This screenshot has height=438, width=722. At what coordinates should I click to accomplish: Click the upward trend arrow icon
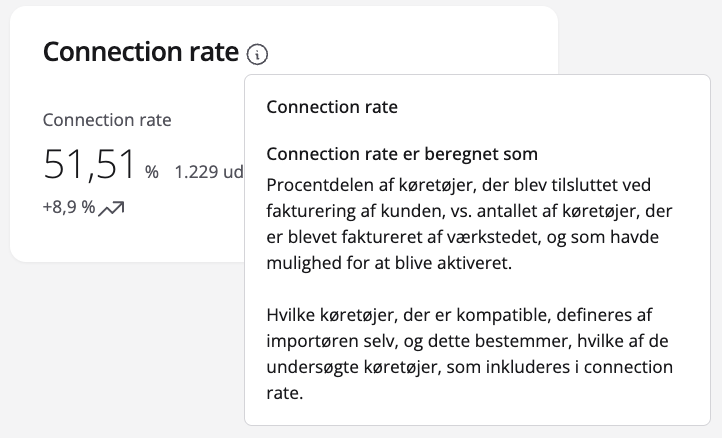click(112, 208)
